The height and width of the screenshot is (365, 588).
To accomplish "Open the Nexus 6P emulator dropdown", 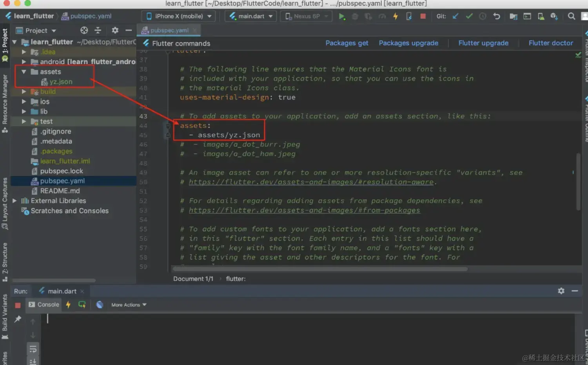I will pos(307,16).
